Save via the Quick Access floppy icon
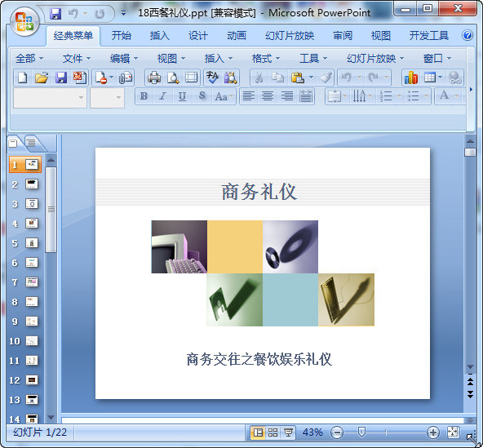Screen dimensions: 483x448 click(x=55, y=14)
